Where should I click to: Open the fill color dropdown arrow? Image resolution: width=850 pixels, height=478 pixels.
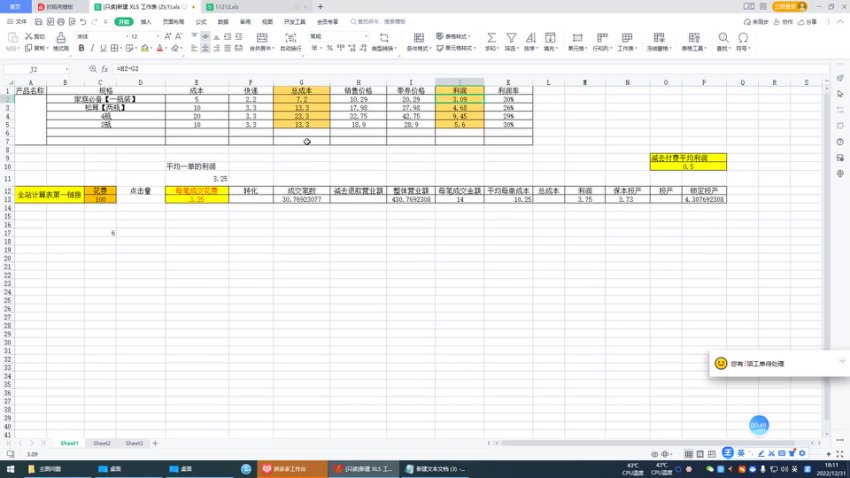[x=152, y=49]
